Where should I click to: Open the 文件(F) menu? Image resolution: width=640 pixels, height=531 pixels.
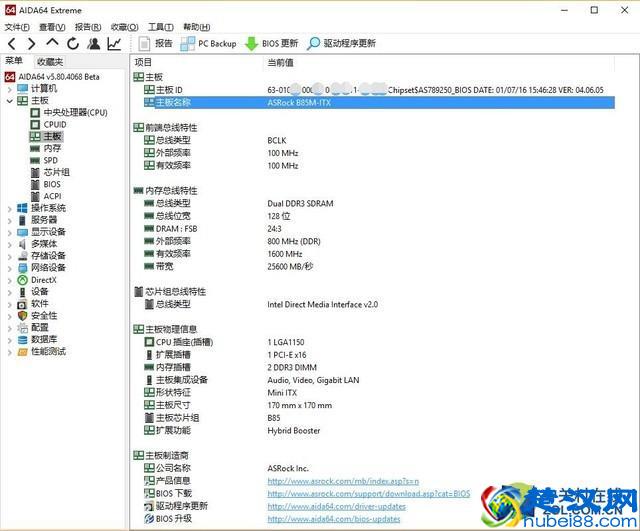17,27
